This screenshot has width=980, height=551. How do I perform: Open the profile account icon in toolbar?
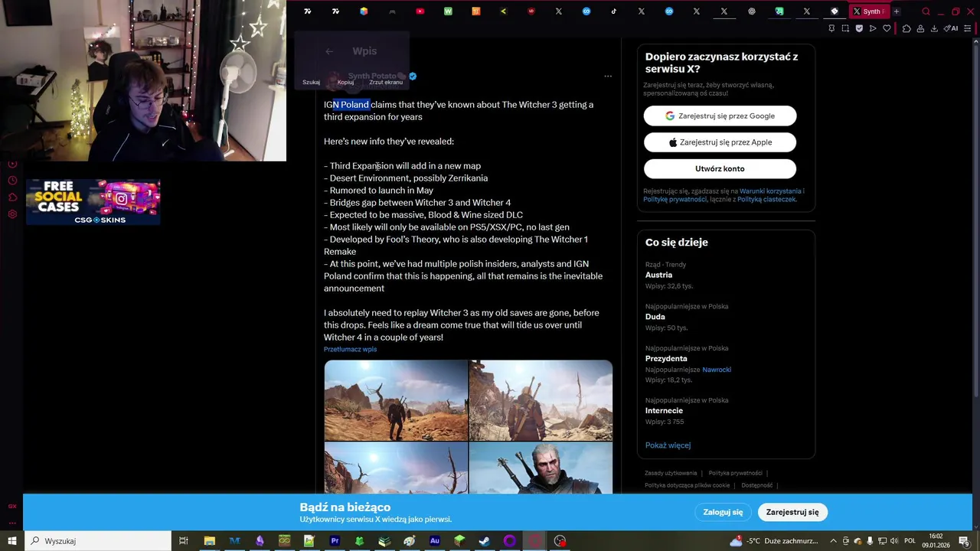point(920,28)
